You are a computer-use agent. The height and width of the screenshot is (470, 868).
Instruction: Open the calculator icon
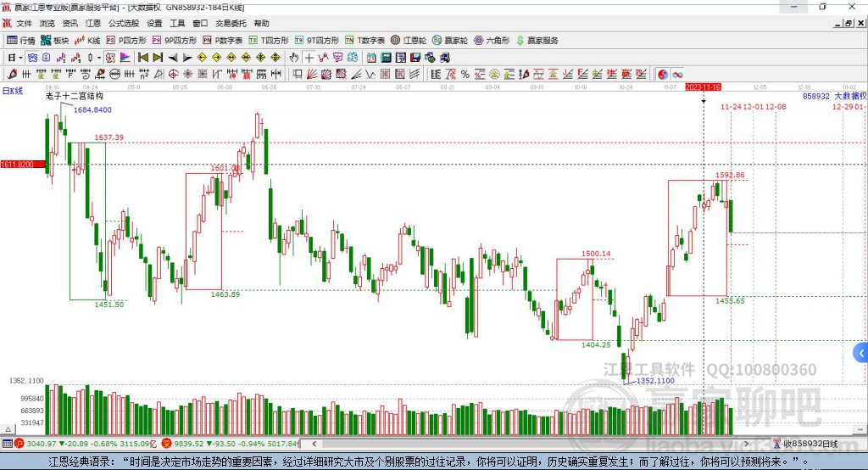point(386,58)
